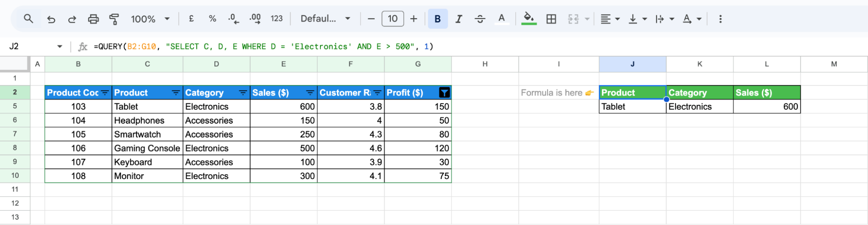Click the Customer Rating cell 4.6
This screenshot has height=225, width=868.
point(351,148)
